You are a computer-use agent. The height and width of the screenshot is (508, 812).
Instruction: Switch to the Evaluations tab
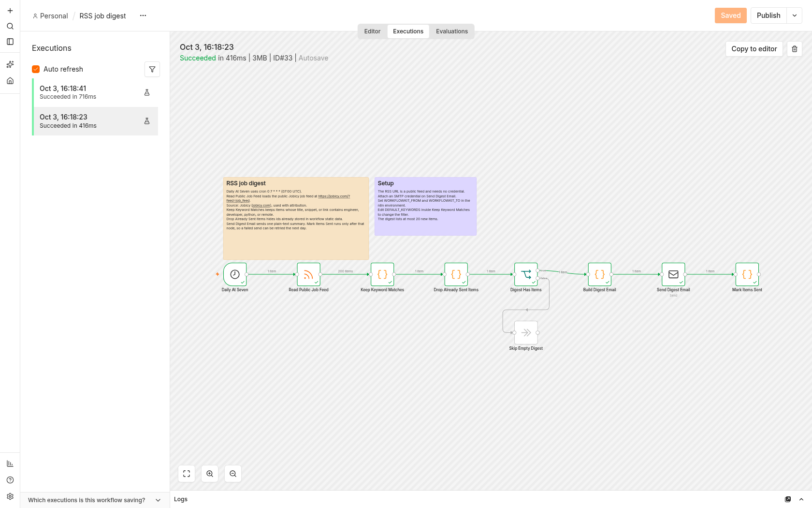coord(452,31)
